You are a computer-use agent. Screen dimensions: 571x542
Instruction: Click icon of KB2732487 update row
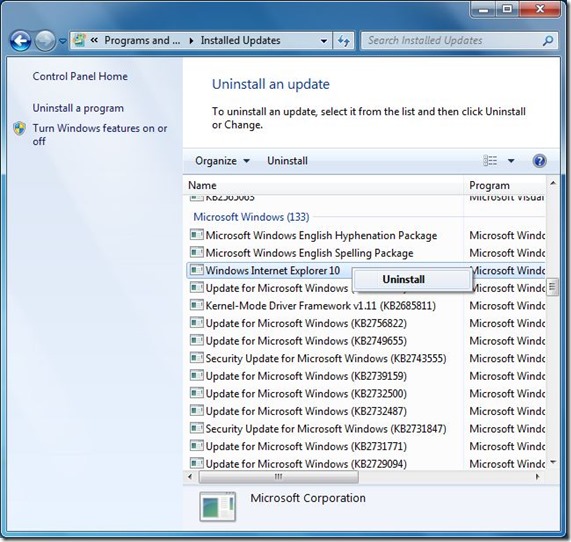pos(197,411)
